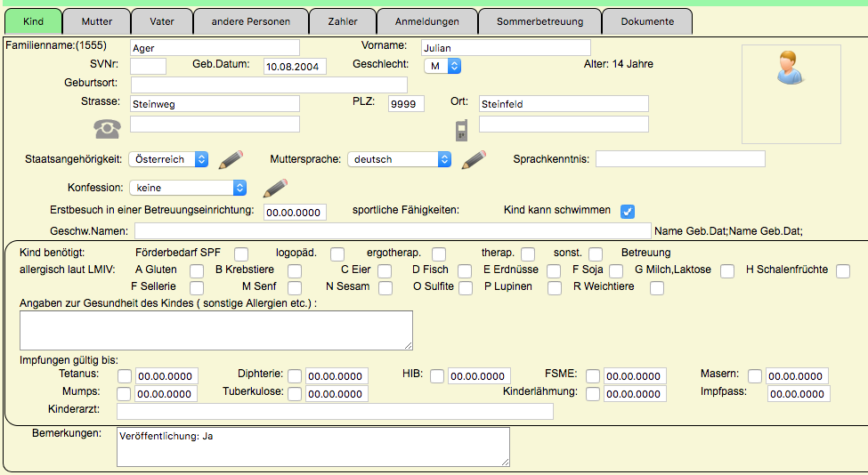Click the pencil icon next to Staatsangehörigkeit
The width and height of the screenshot is (868, 475).
(x=231, y=160)
